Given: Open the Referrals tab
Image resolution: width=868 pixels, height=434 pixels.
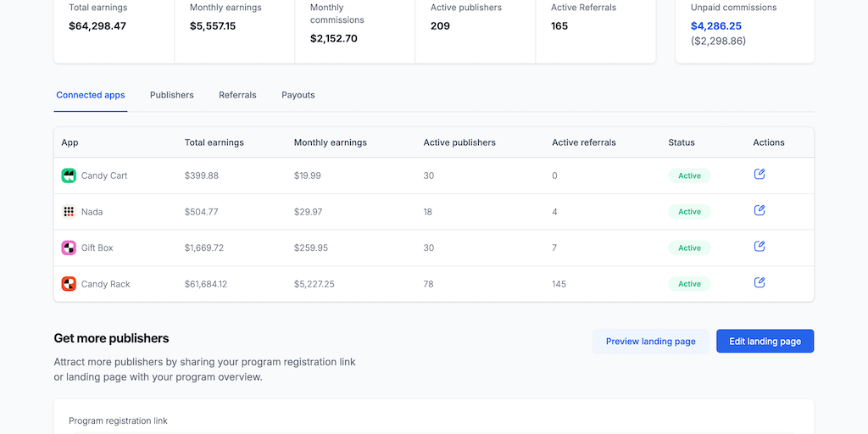Looking at the screenshot, I should pyautogui.click(x=237, y=95).
